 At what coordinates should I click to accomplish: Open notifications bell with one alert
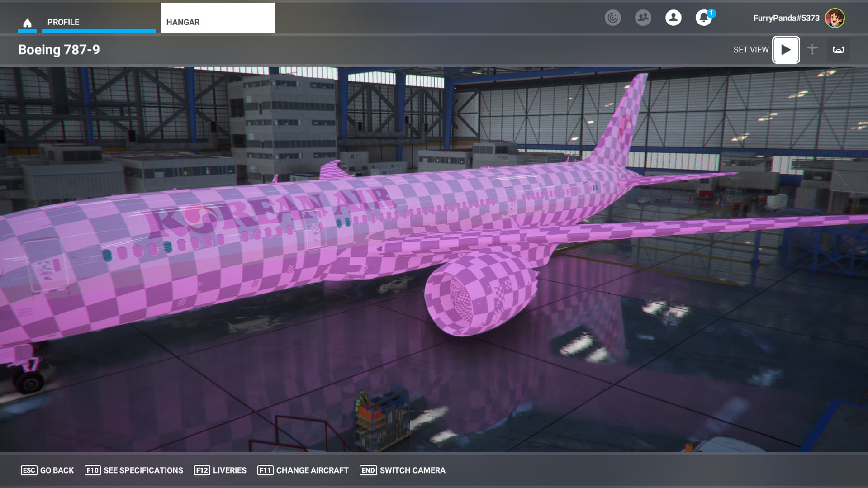tap(704, 18)
